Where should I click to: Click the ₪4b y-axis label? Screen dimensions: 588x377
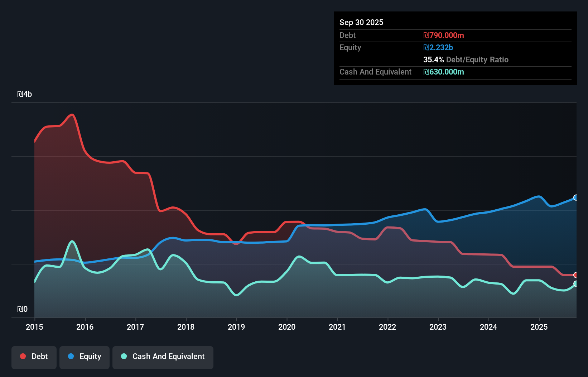pyautogui.click(x=24, y=94)
